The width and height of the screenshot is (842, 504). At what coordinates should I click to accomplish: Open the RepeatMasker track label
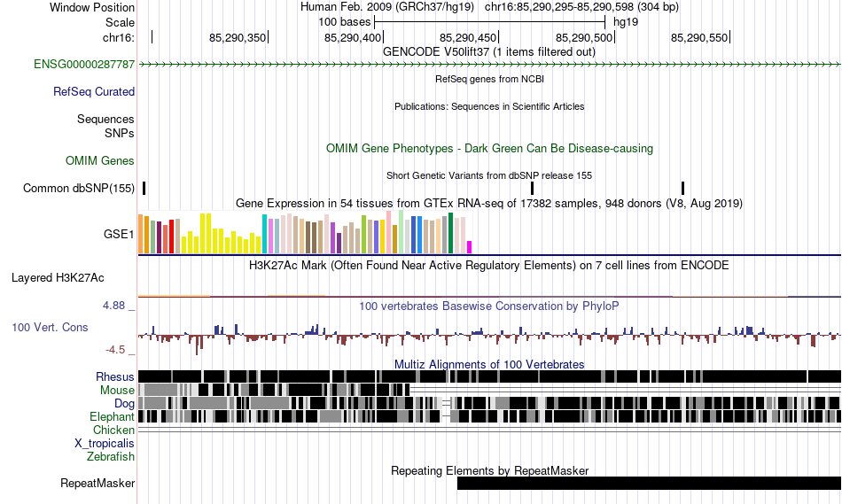(97, 483)
